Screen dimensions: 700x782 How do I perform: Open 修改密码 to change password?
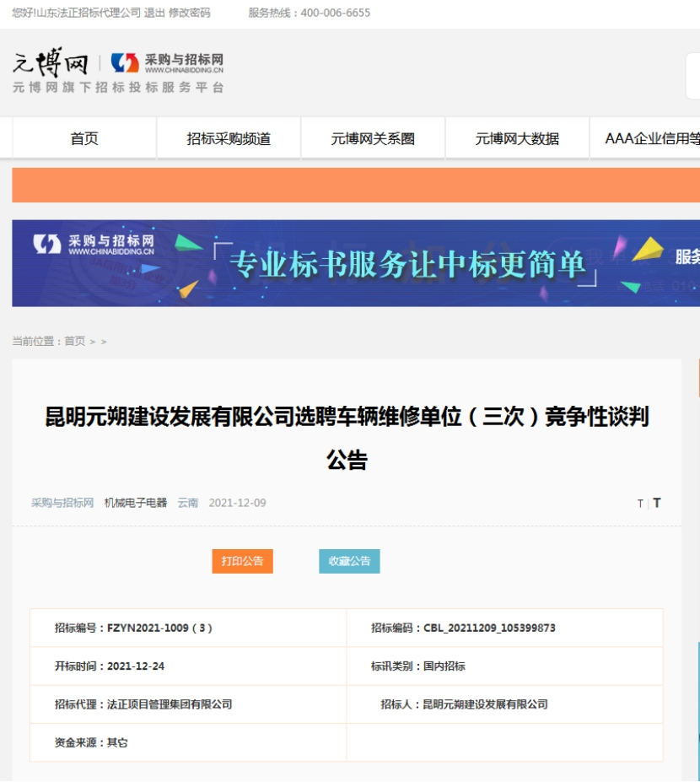pyautogui.click(x=190, y=13)
